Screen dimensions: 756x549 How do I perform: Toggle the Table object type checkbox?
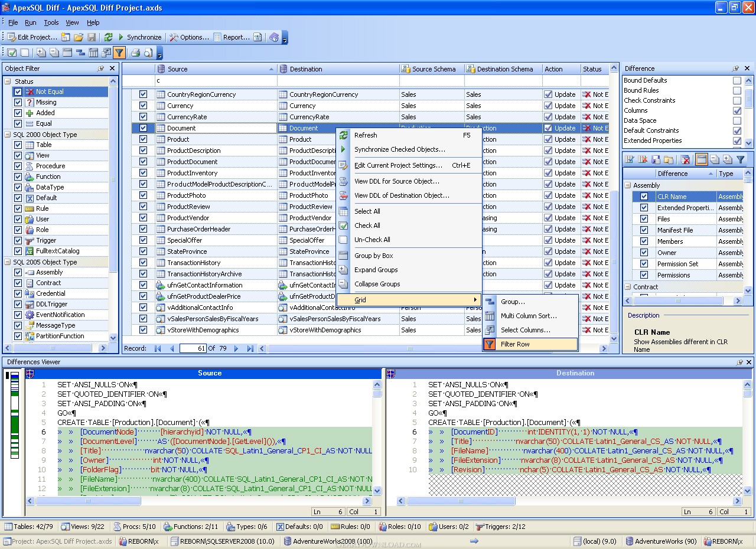point(18,145)
